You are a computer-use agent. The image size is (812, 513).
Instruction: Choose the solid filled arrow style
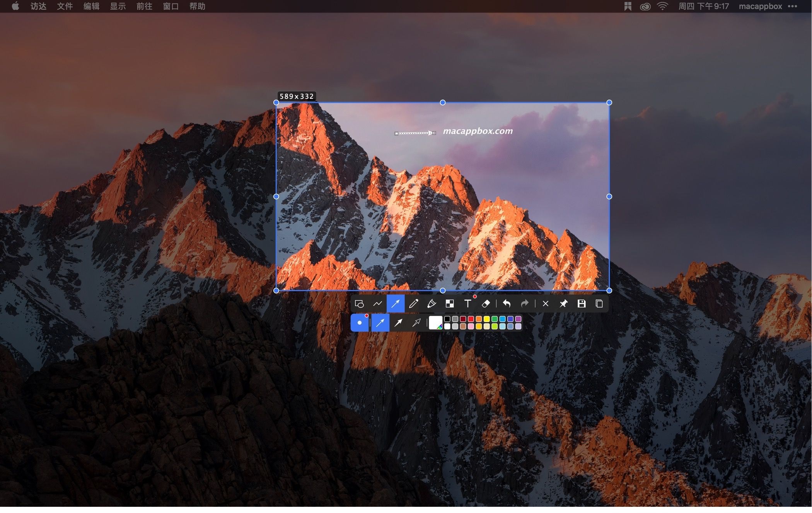[398, 323]
